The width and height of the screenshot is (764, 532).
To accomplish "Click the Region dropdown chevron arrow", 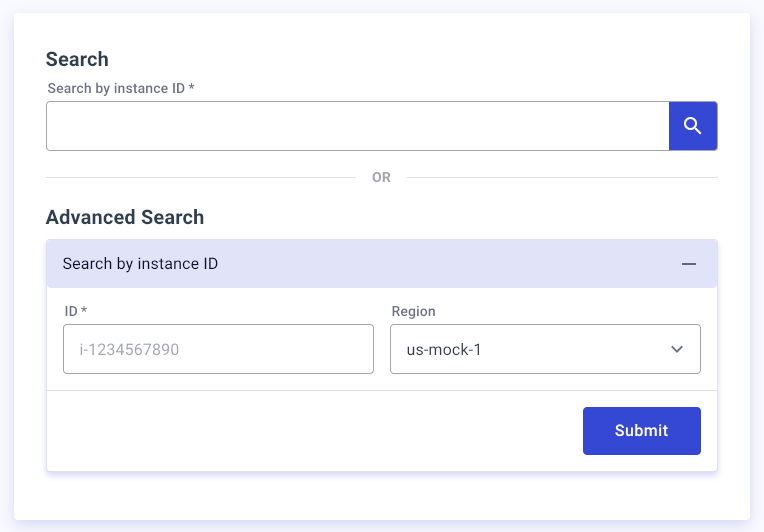I will coord(677,349).
